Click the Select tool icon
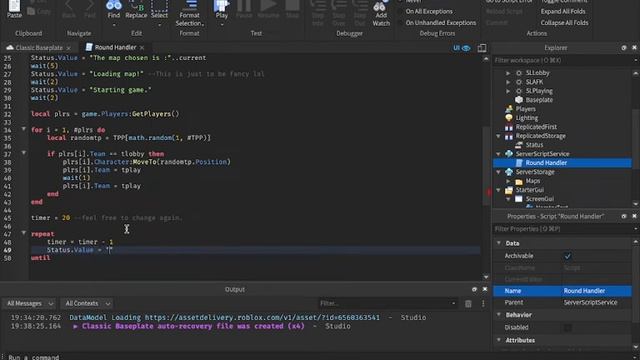The height and width of the screenshot is (360, 640). coord(159,5)
